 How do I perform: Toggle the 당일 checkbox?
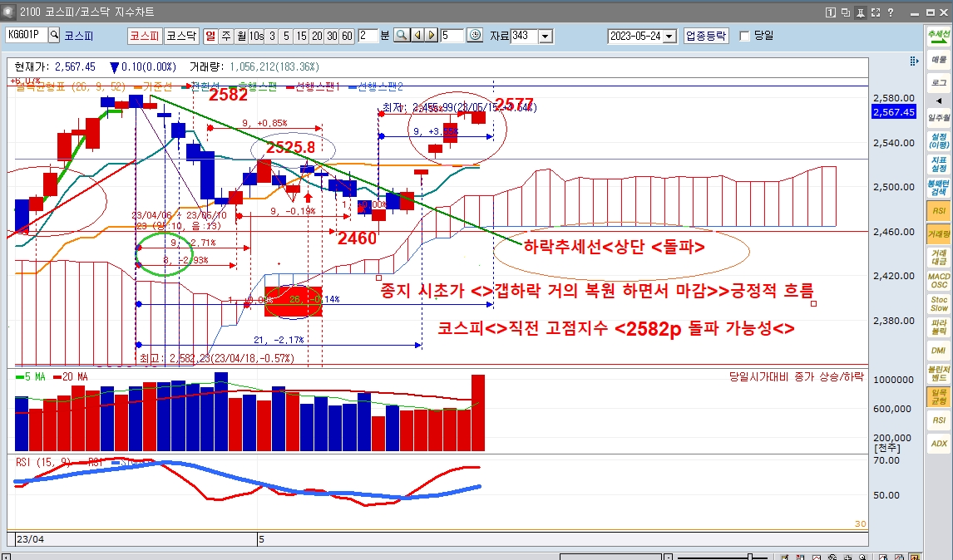click(744, 36)
